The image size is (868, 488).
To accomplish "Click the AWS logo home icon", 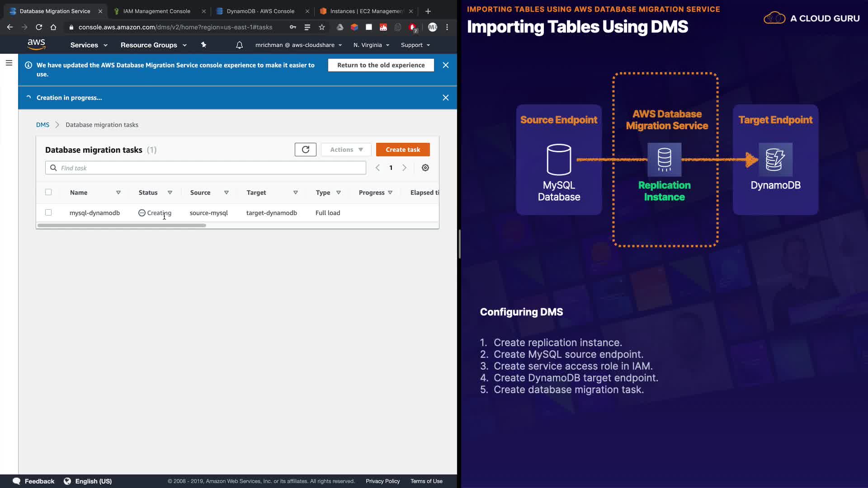I will point(36,44).
